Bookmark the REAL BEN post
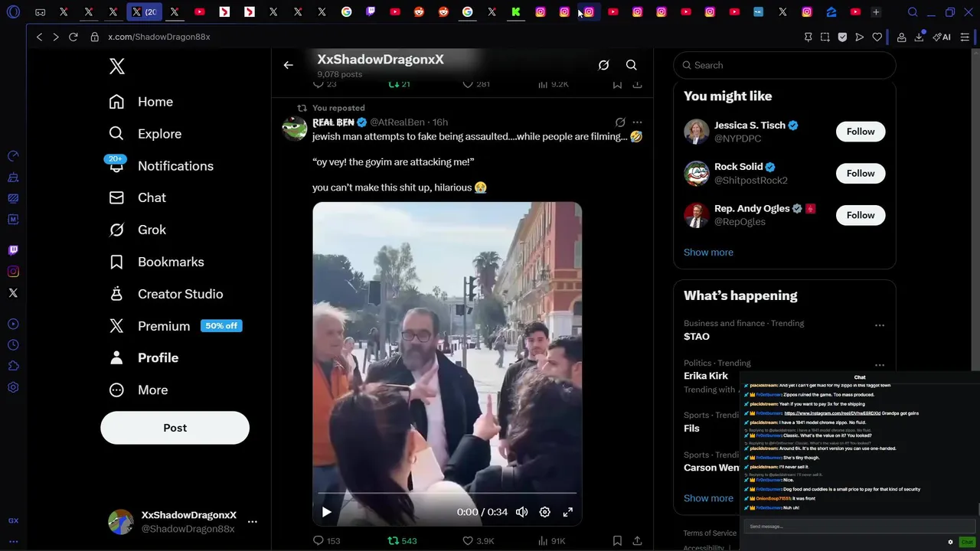 click(617, 541)
